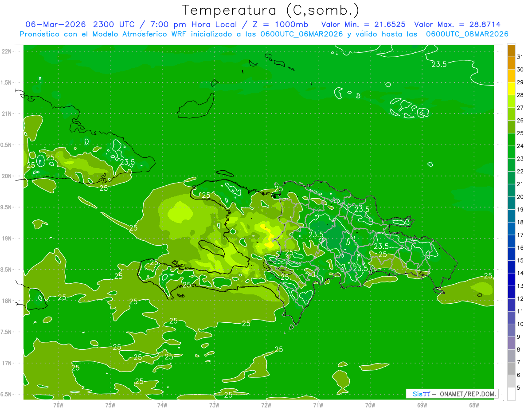
Task: Click the dark blue swatch between 13 and 14
Action: [511, 280]
